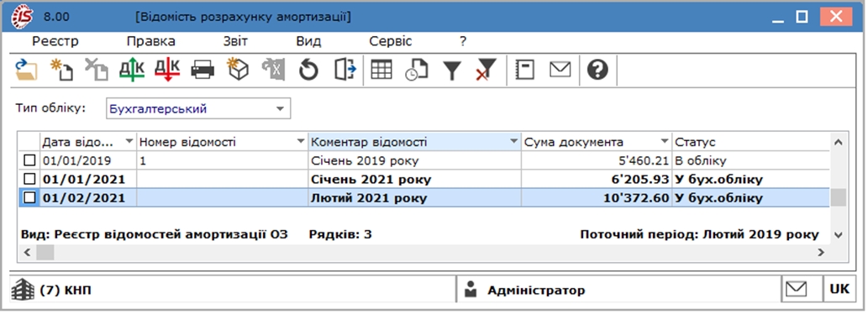This screenshot has width=868, height=314.
Task: Click the (7) КНП status bar text
Action: tap(66, 290)
